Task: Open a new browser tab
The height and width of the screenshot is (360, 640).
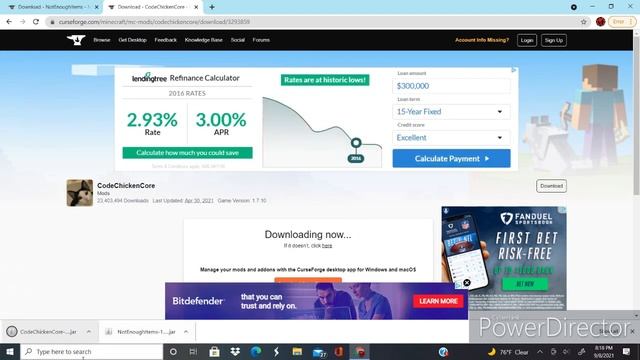Action: [212, 7]
